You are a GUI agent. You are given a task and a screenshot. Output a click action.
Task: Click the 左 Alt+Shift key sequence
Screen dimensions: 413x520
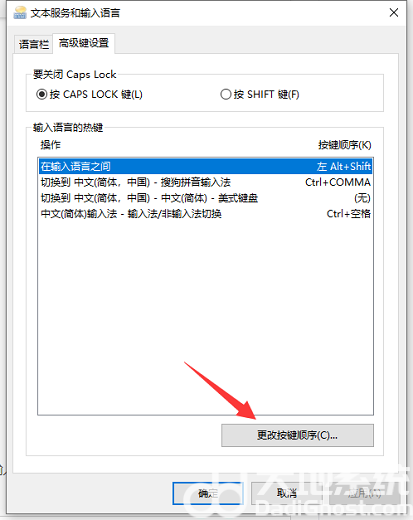pyautogui.click(x=344, y=166)
